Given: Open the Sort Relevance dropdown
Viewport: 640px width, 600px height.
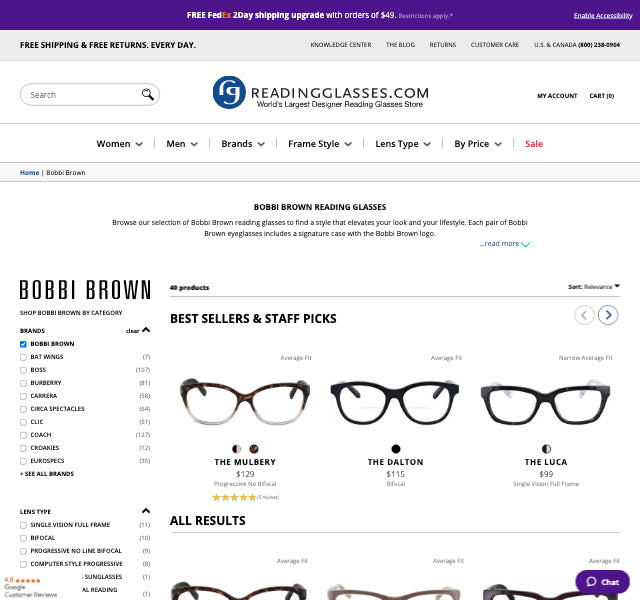Looking at the screenshot, I should pyautogui.click(x=594, y=287).
